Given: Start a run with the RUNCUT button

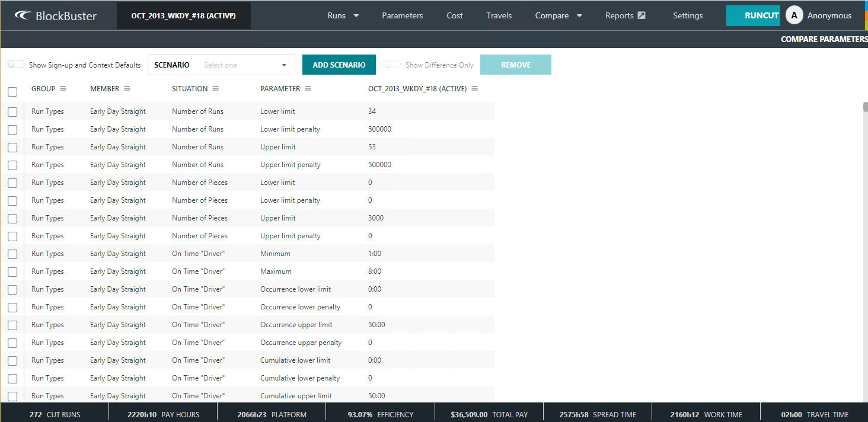Looking at the screenshot, I should 753,15.
